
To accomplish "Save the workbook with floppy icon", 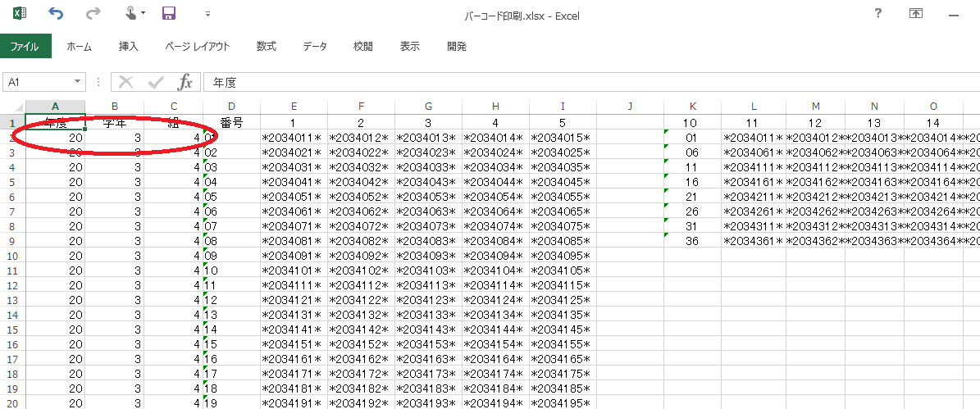I will [168, 13].
